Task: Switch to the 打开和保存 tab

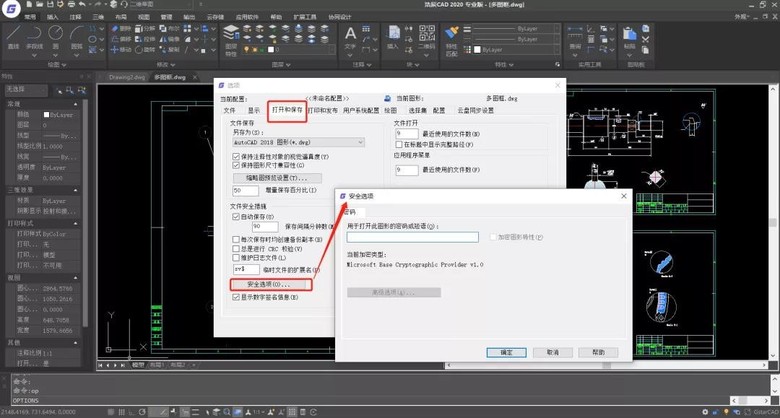Action: point(288,110)
